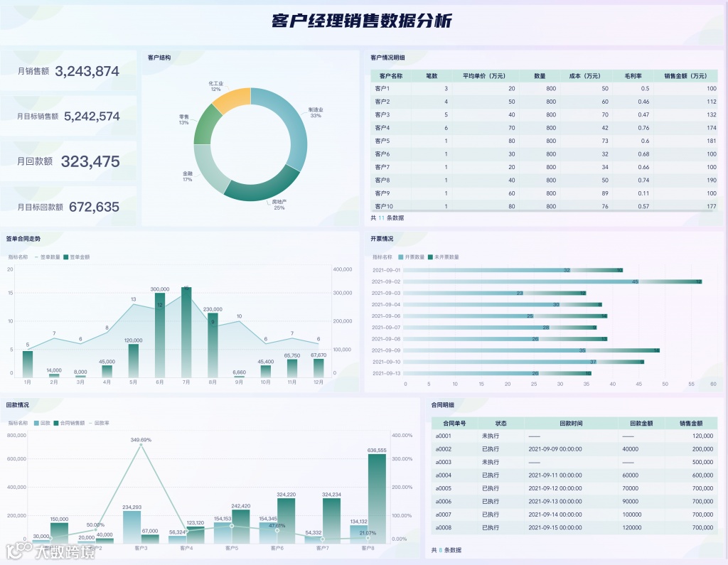728x565 pixels.
Task: Click the 月回款额 323,475 card
Action: click(x=68, y=161)
